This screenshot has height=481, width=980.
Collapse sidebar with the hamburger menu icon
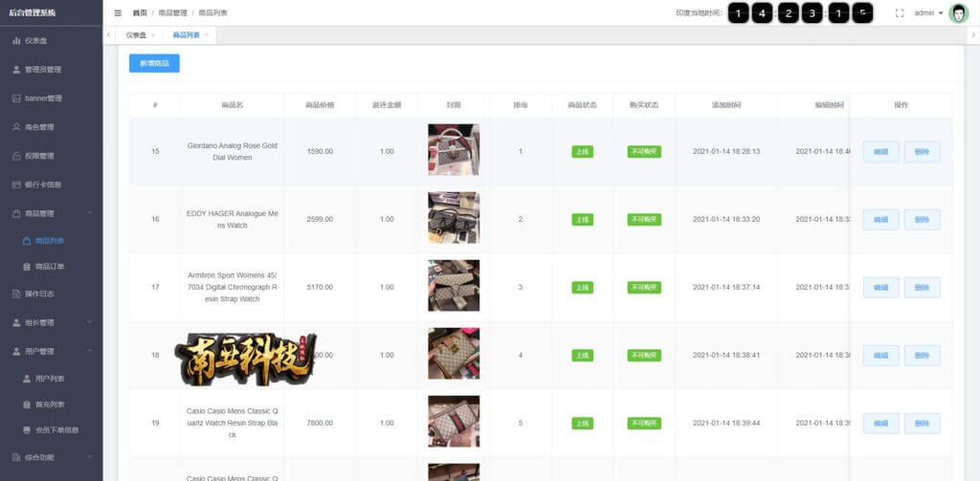[118, 13]
